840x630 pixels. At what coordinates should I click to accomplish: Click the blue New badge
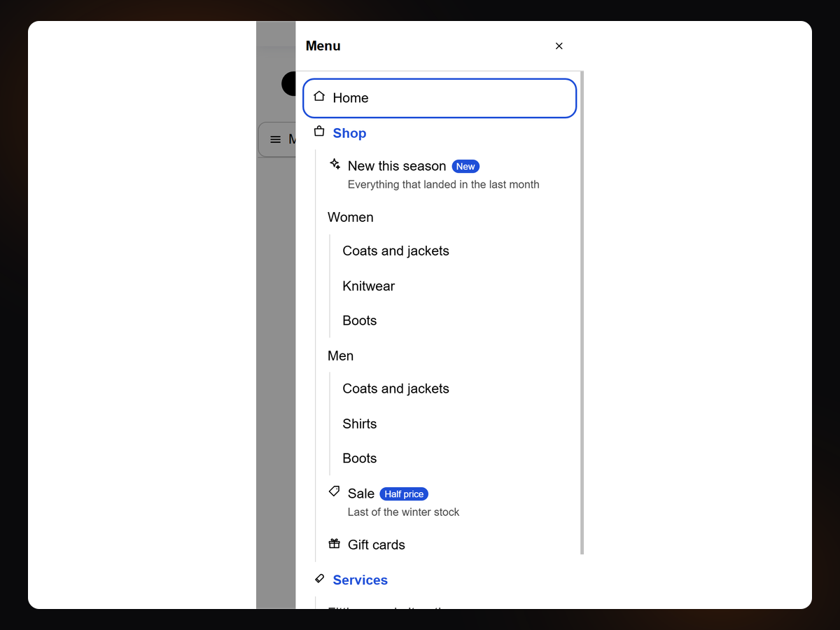click(x=465, y=166)
